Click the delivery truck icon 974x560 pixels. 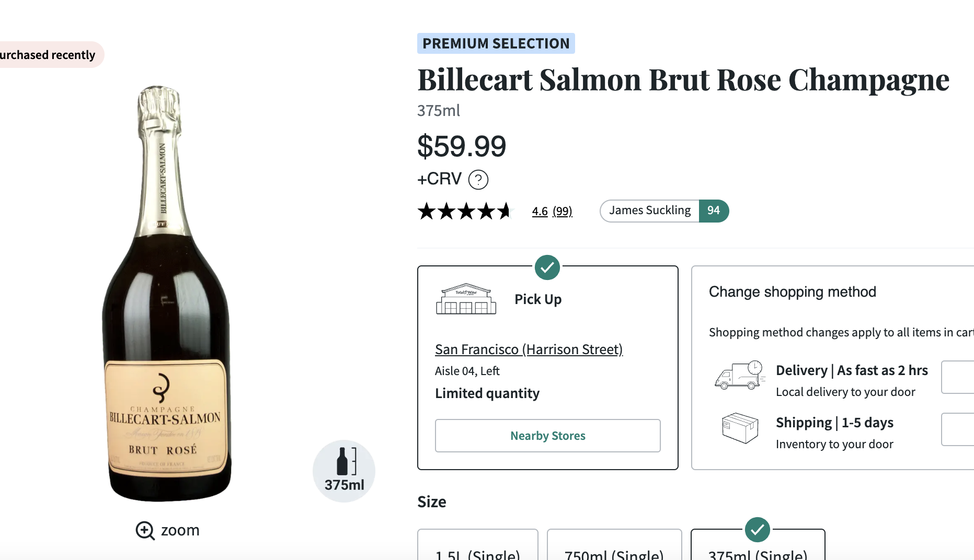(x=740, y=376)
